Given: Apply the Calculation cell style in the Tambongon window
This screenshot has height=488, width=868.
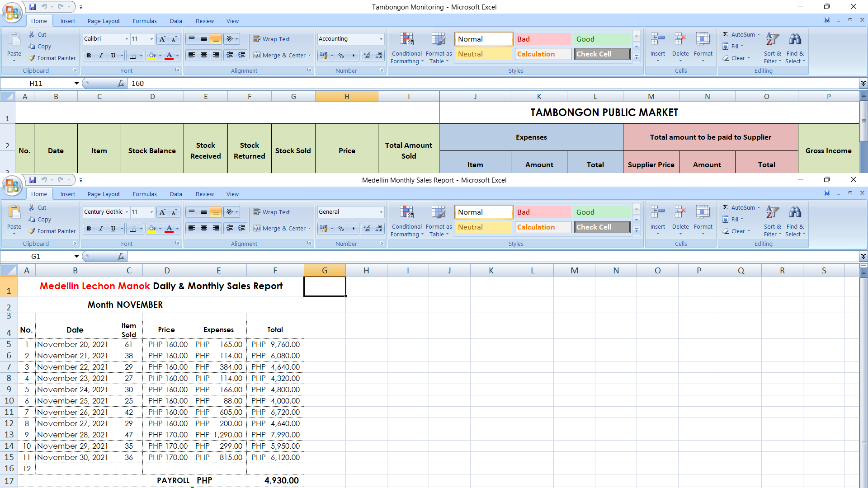Looking at the screenshot, I should pos(542,54).
